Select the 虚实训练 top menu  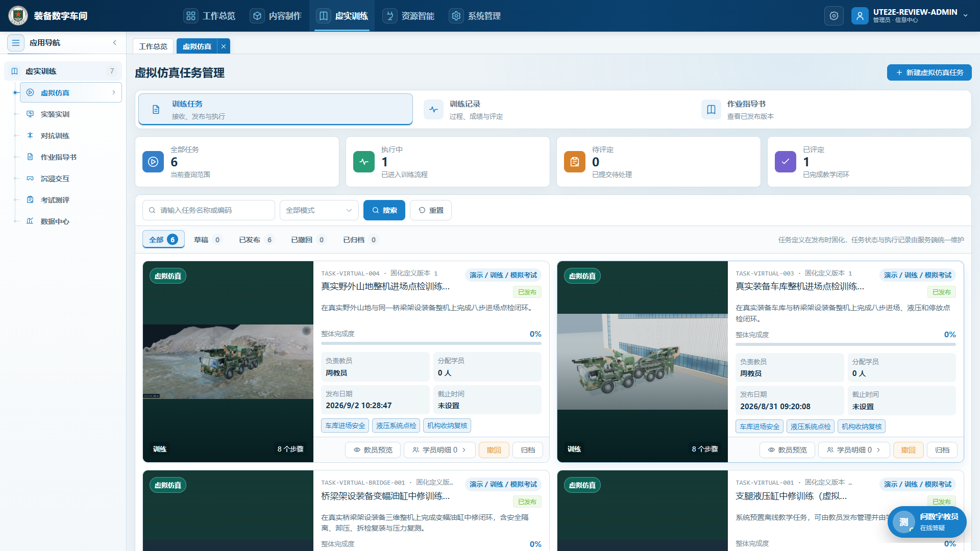click(x=342, y=16)
